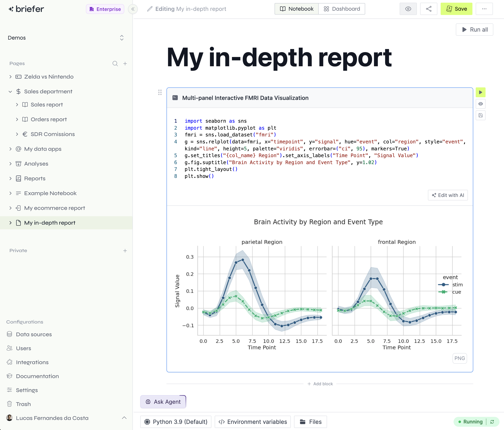
Task: Toggle the code collapse icon in the block header
Action: [175, 98]
